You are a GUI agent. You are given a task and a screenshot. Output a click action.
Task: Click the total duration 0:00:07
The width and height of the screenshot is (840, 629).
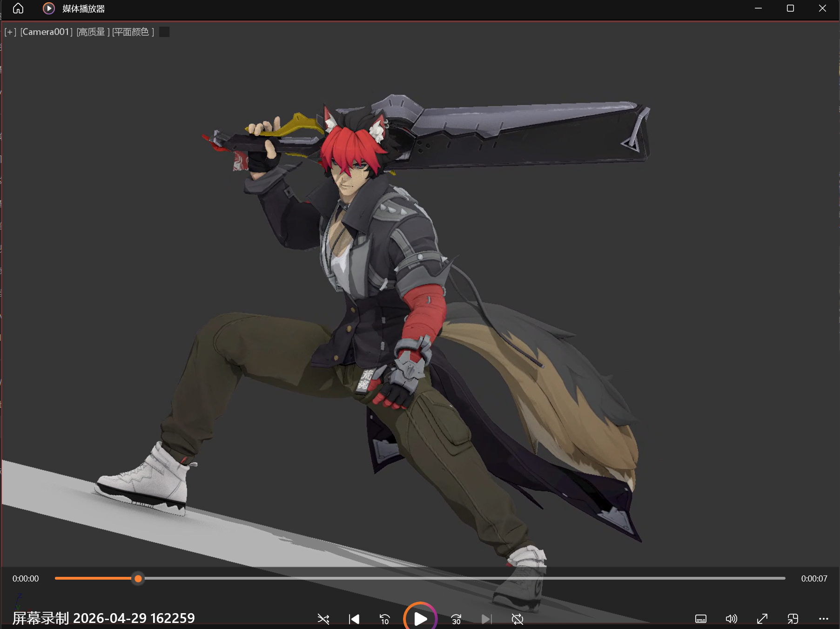tap(814, 579)
